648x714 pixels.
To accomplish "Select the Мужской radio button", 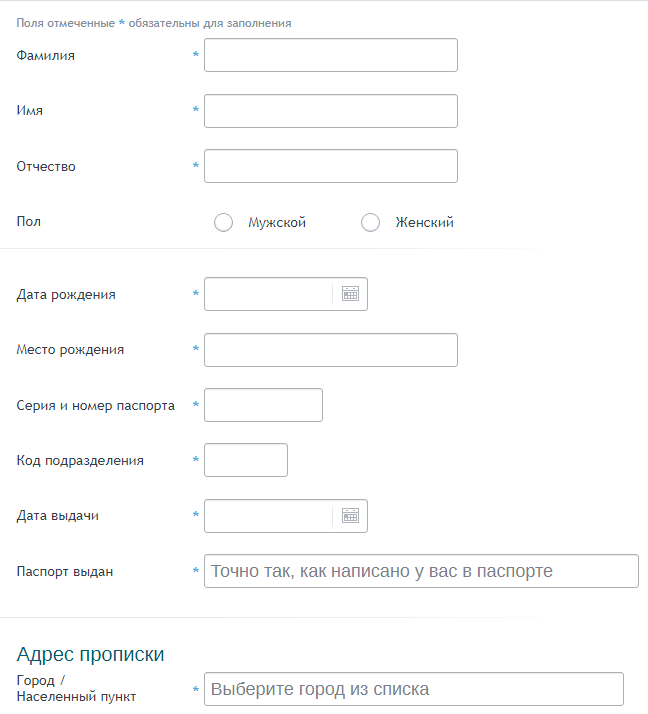I will [x=224, y=223].
